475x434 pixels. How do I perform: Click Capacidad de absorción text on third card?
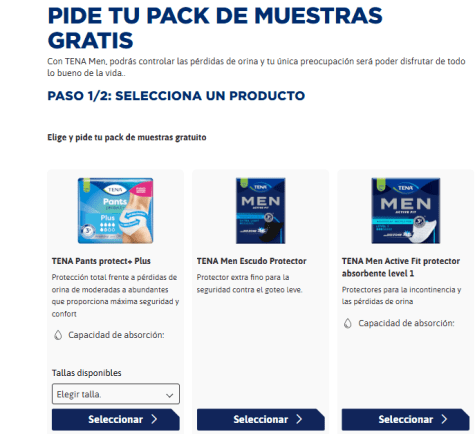pyautogui.click(x=406, y=323)
